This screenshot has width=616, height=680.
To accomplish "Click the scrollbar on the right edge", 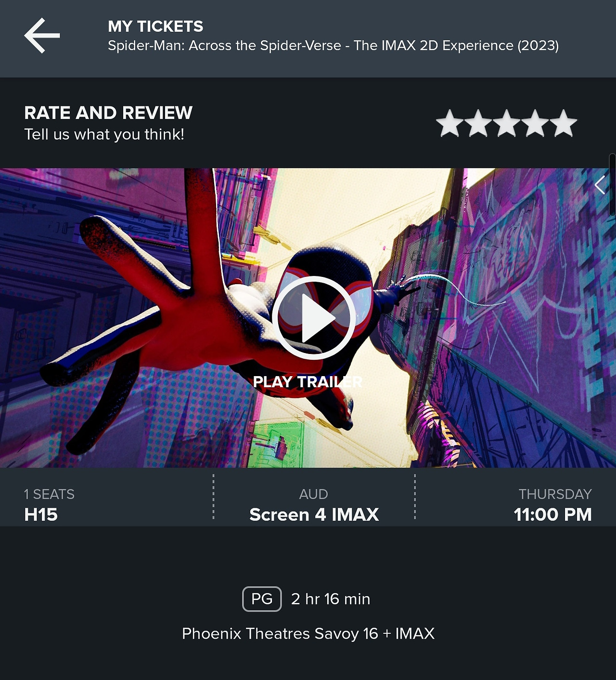I will pyautogui.click(x=613, y=184).
